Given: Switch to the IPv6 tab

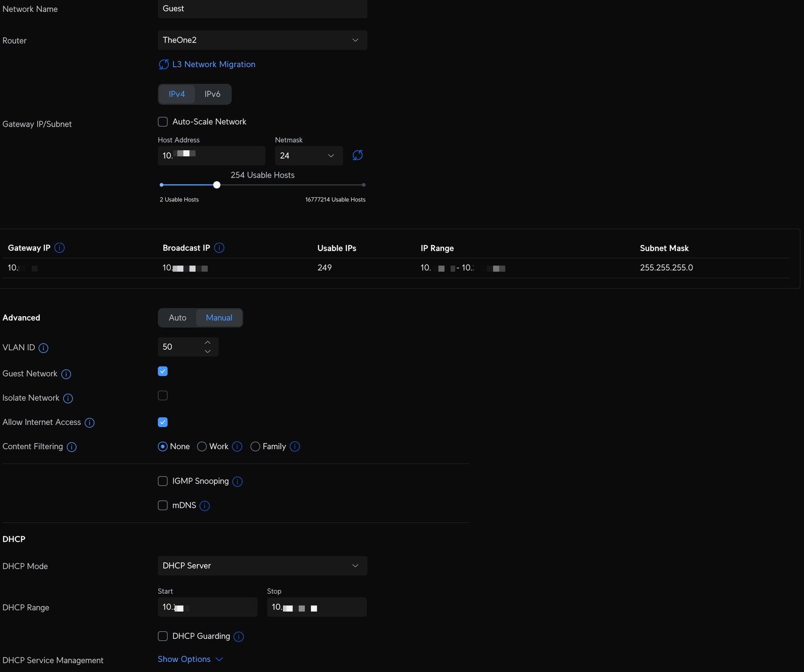Looking at the screenshot, I should pyautogui.click(x=212, y=94).
